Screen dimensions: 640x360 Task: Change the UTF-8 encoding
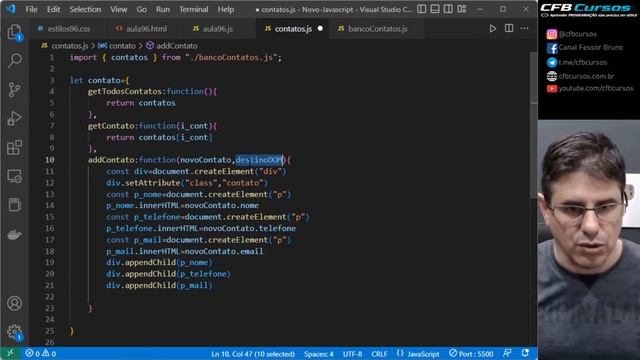[x=352, y=354]
